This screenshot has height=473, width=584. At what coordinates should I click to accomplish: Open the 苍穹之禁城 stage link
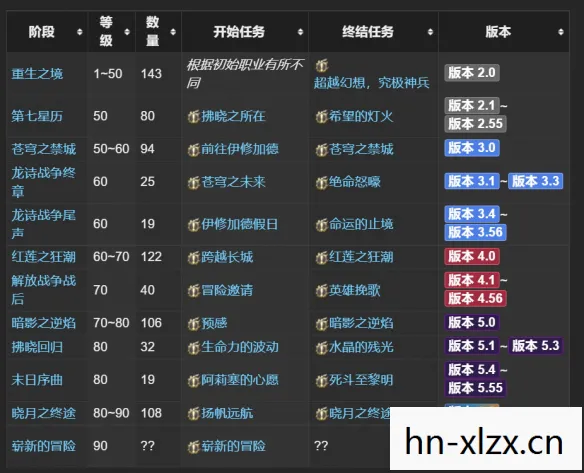[44, 149]
